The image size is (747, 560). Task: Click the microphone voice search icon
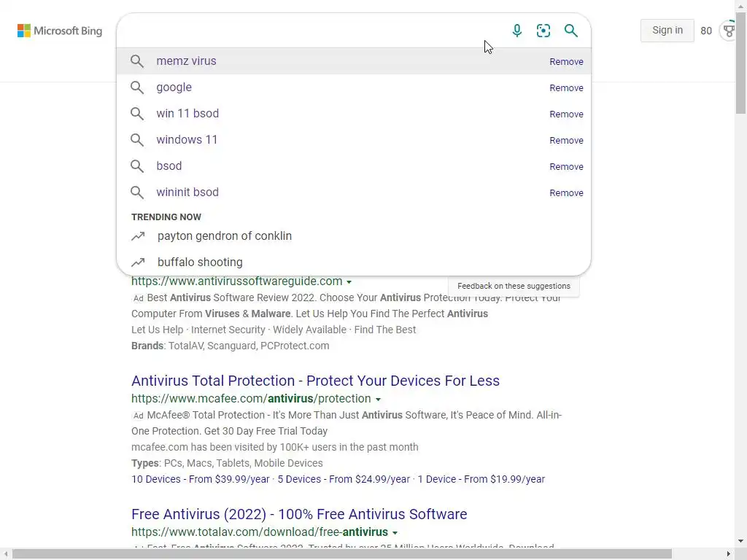517,31
